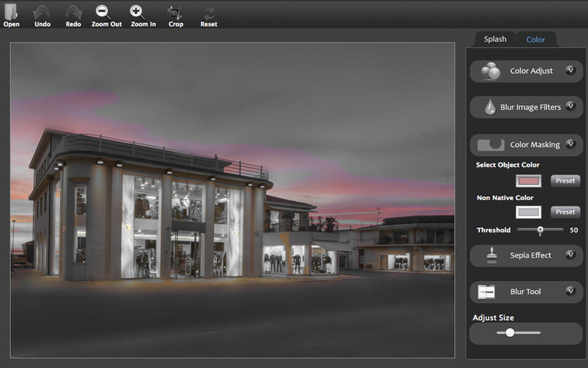
Task: Click the Sepia Effect brush icon
Action: click(x=490, y=255)
